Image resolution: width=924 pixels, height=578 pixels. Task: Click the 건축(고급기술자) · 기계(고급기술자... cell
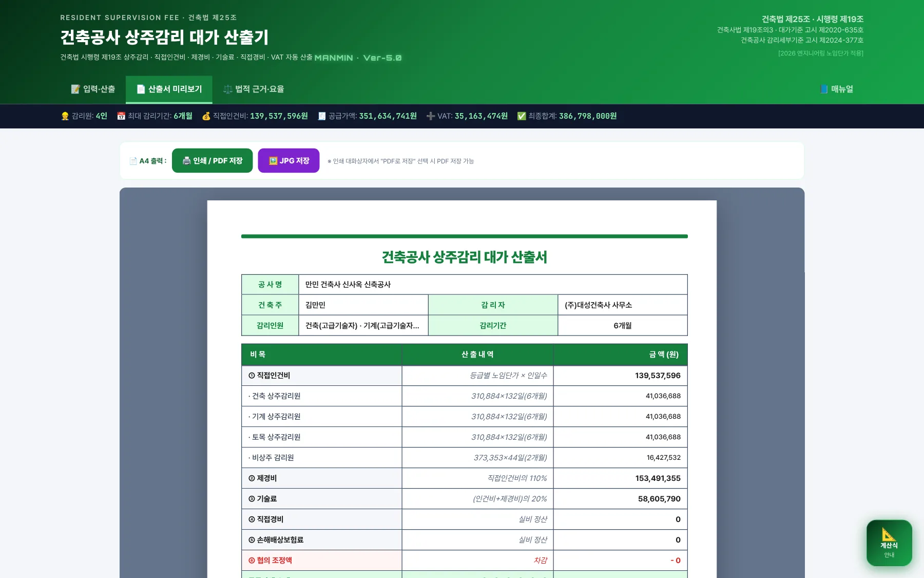(x=363, y=326)
